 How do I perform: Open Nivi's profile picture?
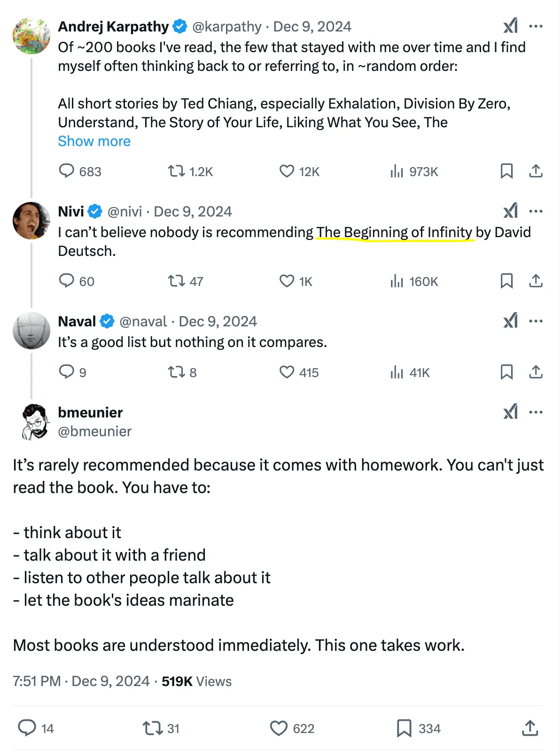tap(31, 221)
